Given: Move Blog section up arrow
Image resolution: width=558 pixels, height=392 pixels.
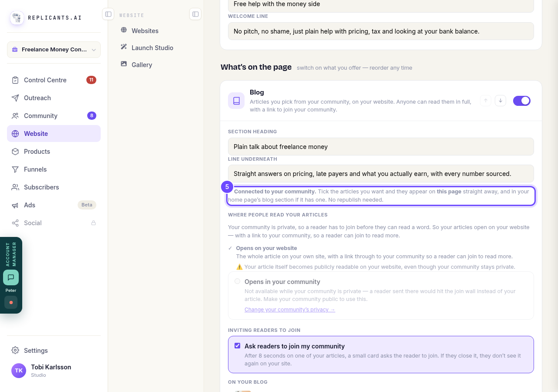Looking at the screenshot, I should point(486,101).
